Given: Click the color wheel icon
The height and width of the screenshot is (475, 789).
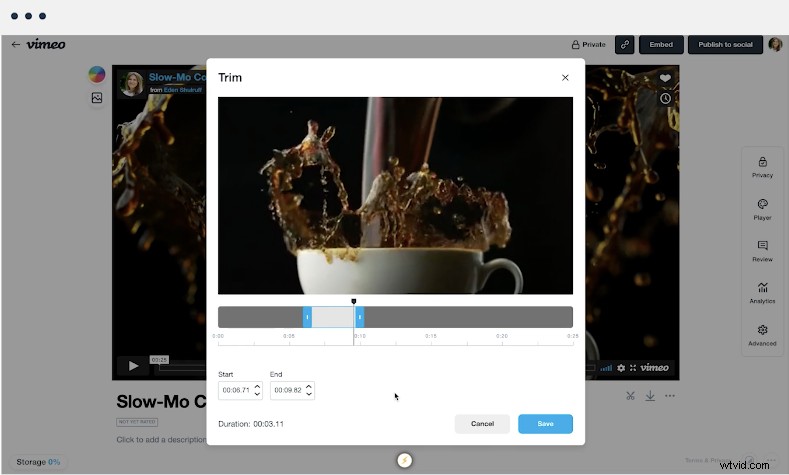Looking at the screenshot, I should (x=97, y=74).
